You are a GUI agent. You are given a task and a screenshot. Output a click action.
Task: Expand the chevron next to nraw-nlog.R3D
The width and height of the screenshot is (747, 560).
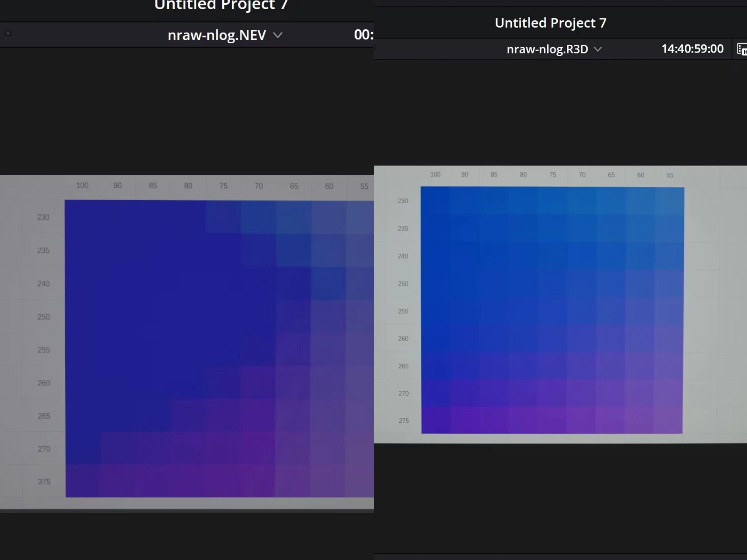tap(598, 49)
